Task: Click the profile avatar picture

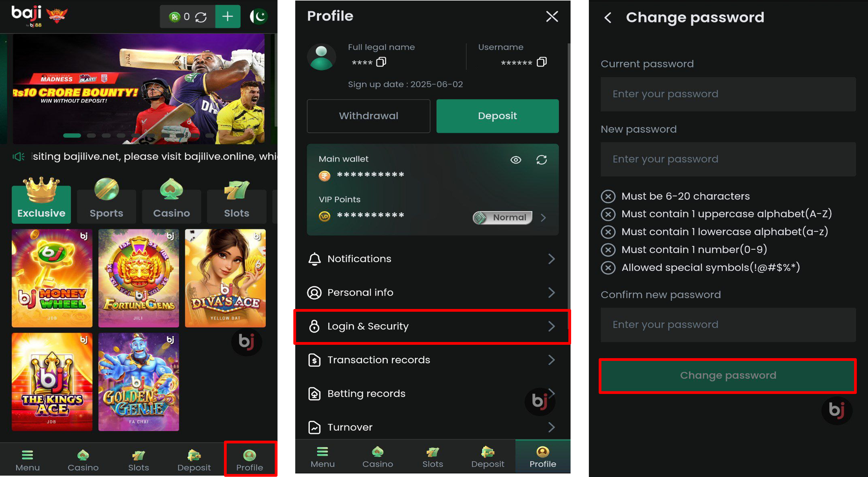Action: click(x=321, y=57)
